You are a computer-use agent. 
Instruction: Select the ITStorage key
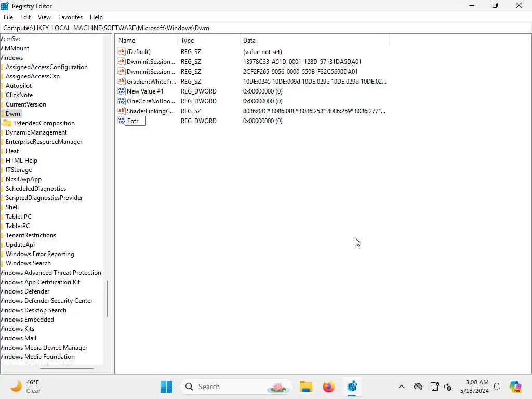point(19,170)
